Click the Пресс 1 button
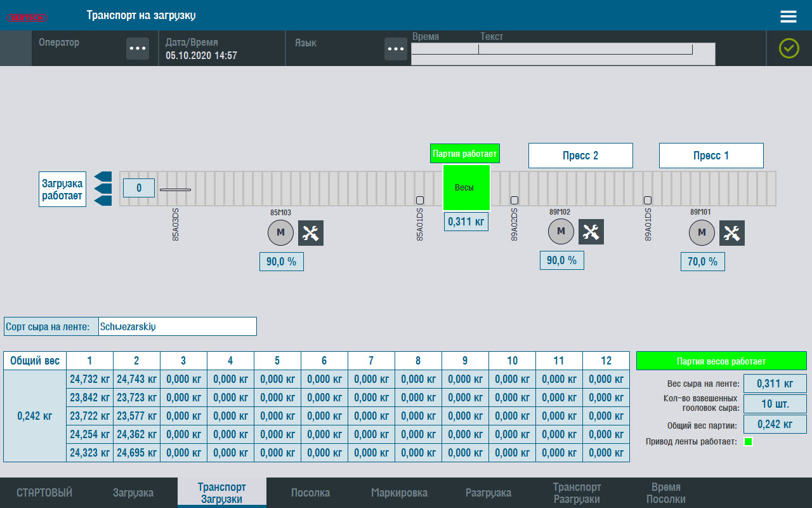Viewport: 812px width, 508px height. pyautogui.click(x=711, y=156)
